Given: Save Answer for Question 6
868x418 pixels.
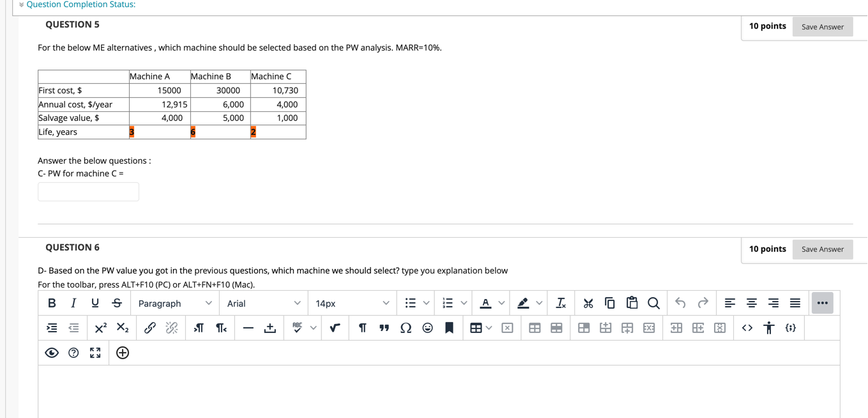Looking at the screenshot, I should click(x=823, y=249).
